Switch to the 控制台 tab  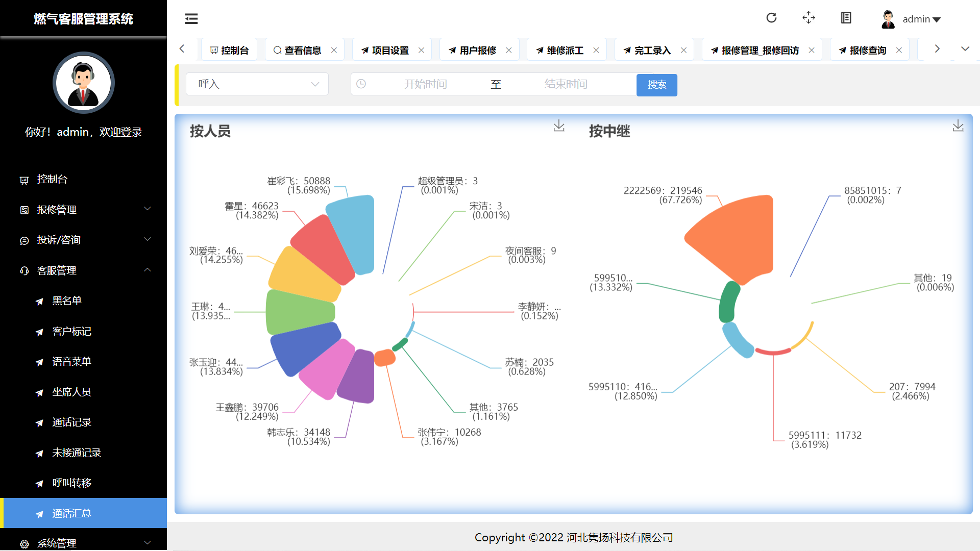[x=229, y=50]
